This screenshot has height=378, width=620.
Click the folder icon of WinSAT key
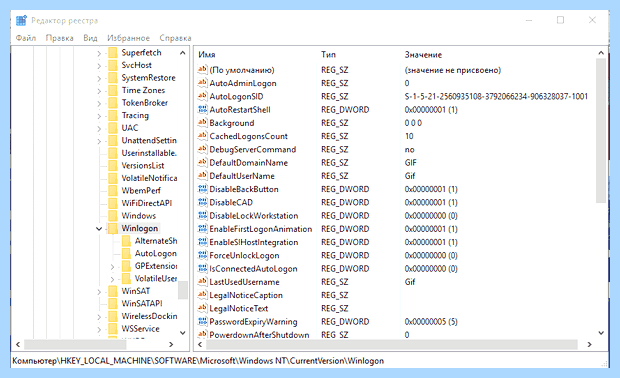[113, 291]
